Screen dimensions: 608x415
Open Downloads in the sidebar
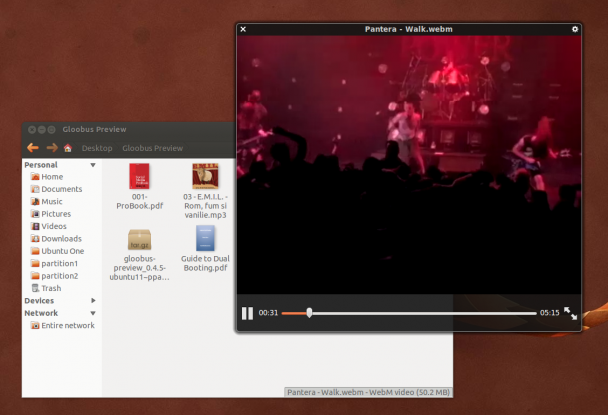click(61, 239)
